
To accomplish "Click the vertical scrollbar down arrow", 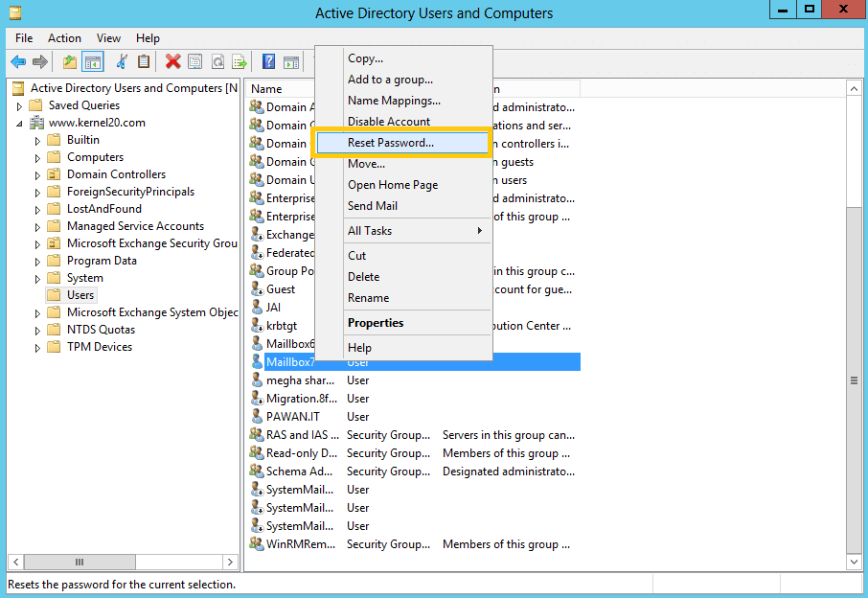I will (855, 562).
